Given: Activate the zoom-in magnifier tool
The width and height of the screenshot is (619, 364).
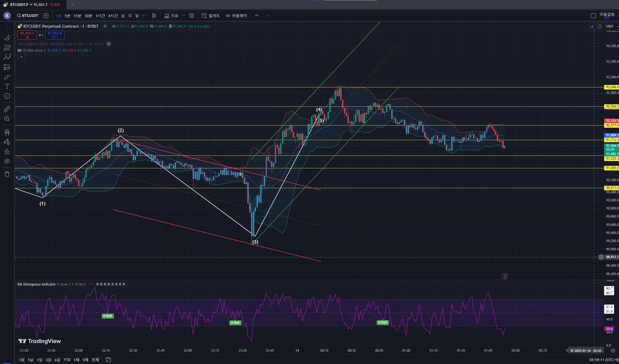Looking at the screenshot, I should (x=7, y=119).
